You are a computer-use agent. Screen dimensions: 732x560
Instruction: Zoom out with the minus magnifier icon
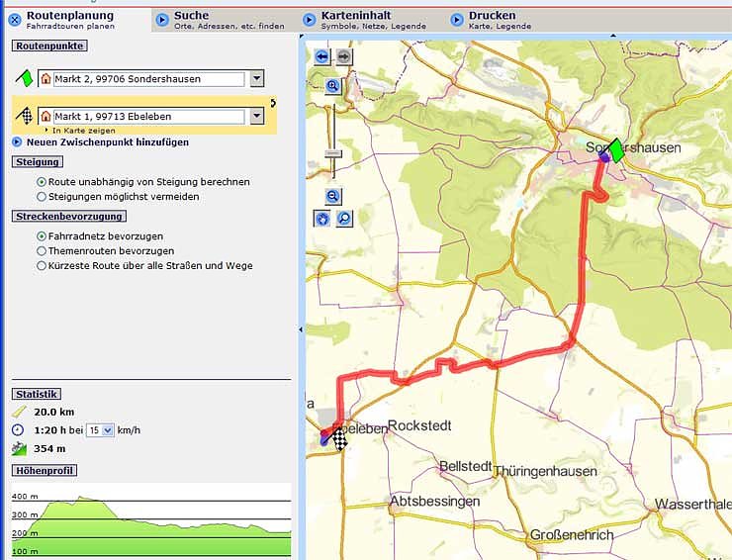pos(333,197)
